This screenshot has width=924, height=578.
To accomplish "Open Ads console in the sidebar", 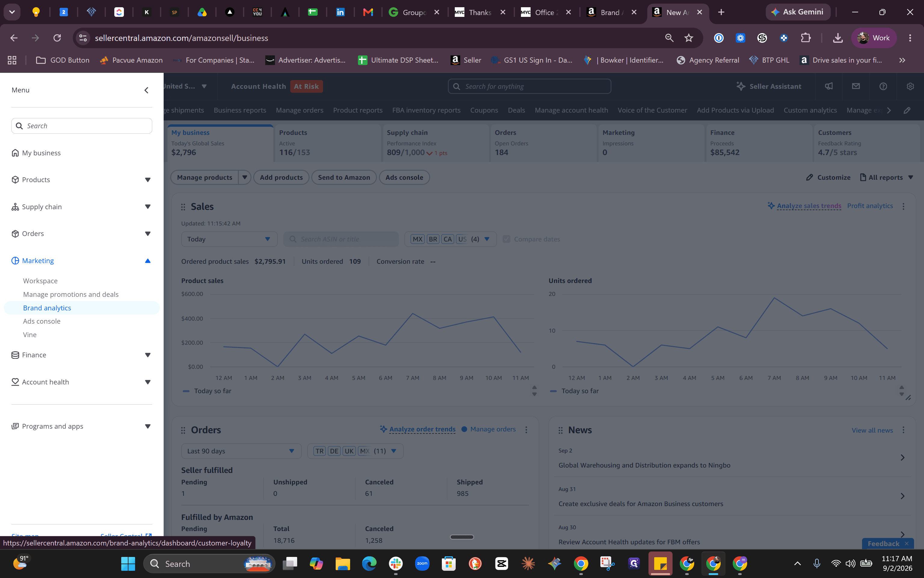I will (x=42, y=321).
